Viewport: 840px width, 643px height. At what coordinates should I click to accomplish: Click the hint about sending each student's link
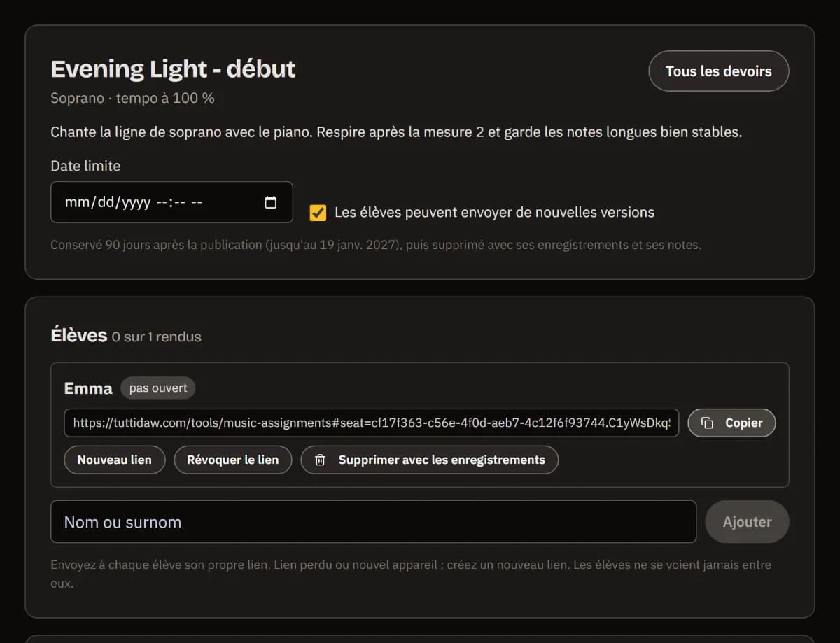pos(411,573)
